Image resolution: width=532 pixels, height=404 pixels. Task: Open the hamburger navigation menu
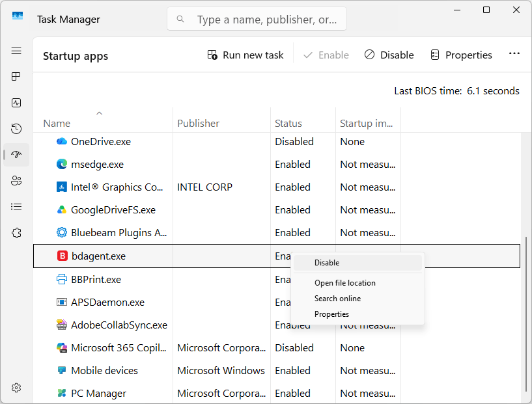click(x=16, y=51)
